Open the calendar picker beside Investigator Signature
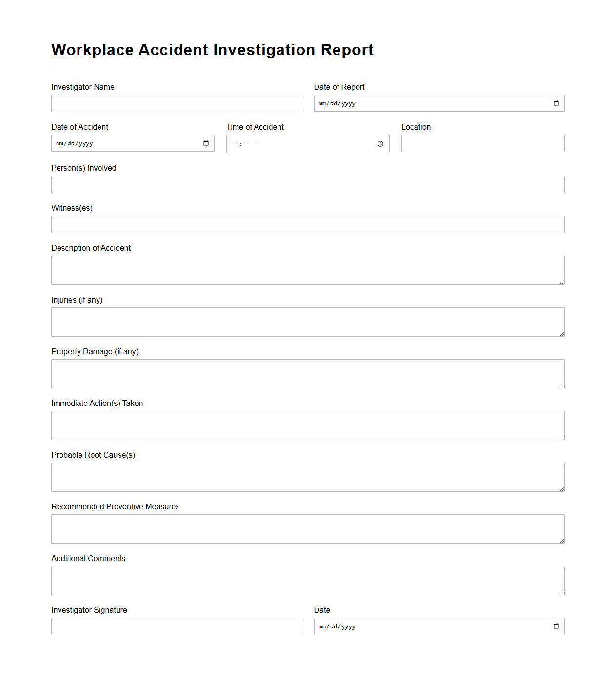Viewport: 616px width, 687px height. tap(556, 626)
